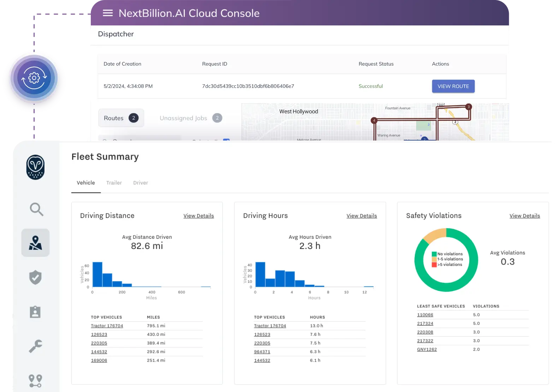Click the red >5 violations legend swatch

[434, 265]
